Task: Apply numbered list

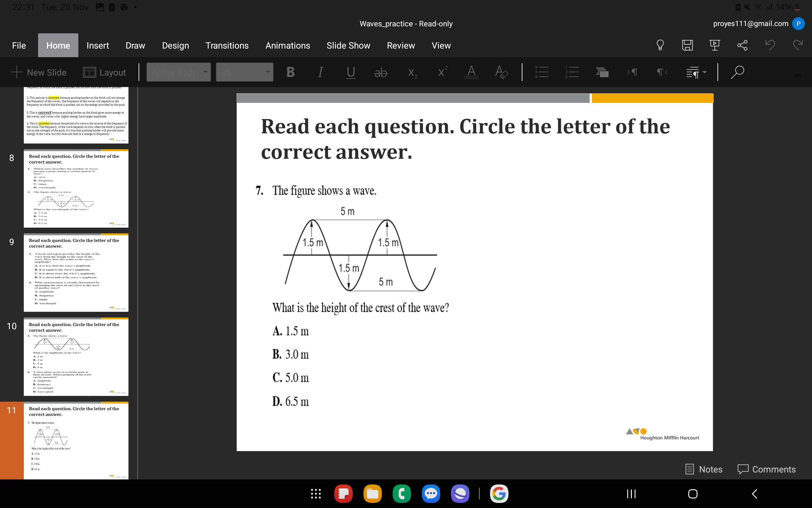Action: (572, 72)
